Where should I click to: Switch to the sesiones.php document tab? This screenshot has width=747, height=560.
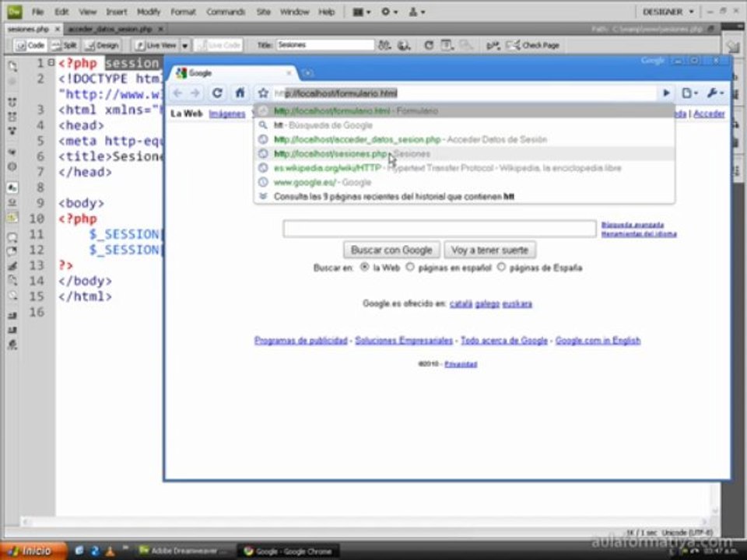coord(29,29)
